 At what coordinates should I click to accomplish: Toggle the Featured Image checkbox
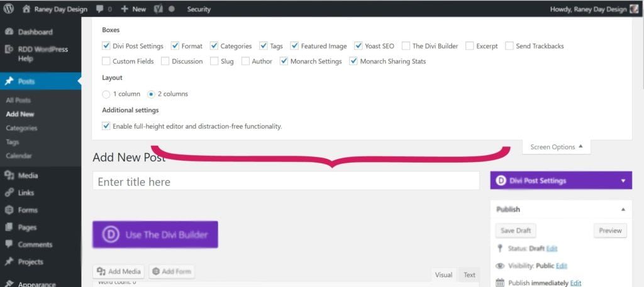click(294, 46)
